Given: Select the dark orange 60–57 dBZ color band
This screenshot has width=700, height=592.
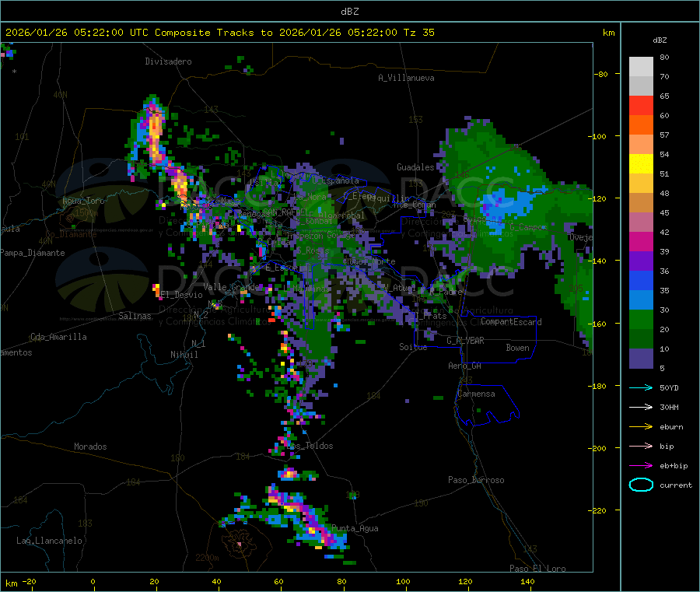Looking at the screenshot, I should point(641,125).
